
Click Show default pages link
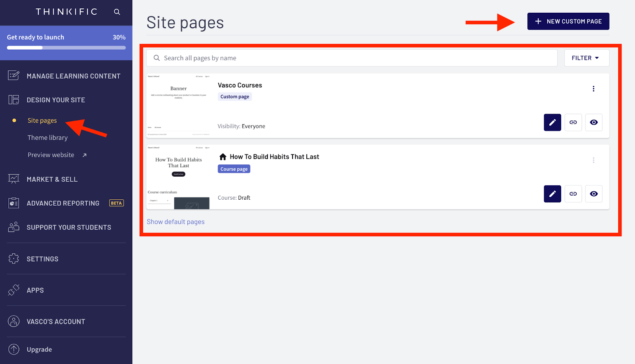175,222
